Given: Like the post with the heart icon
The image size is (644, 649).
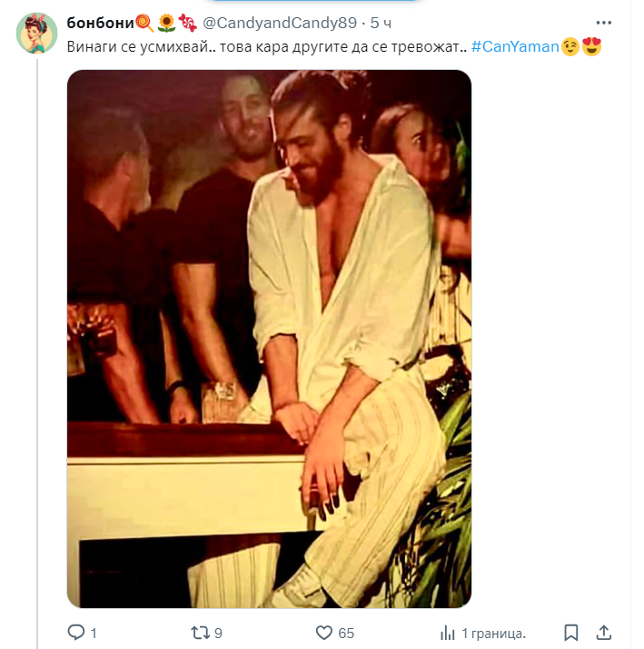Looking at the screenshot, I should (x=323, y=632).
